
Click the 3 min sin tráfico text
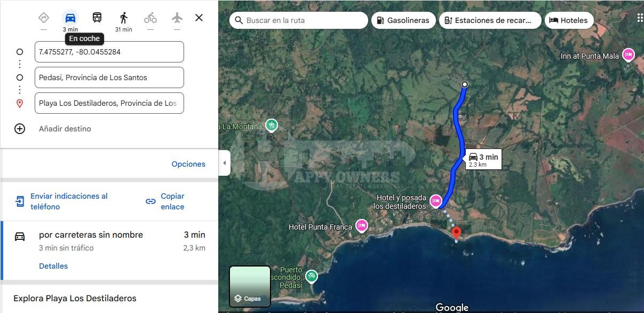point(66,248)
